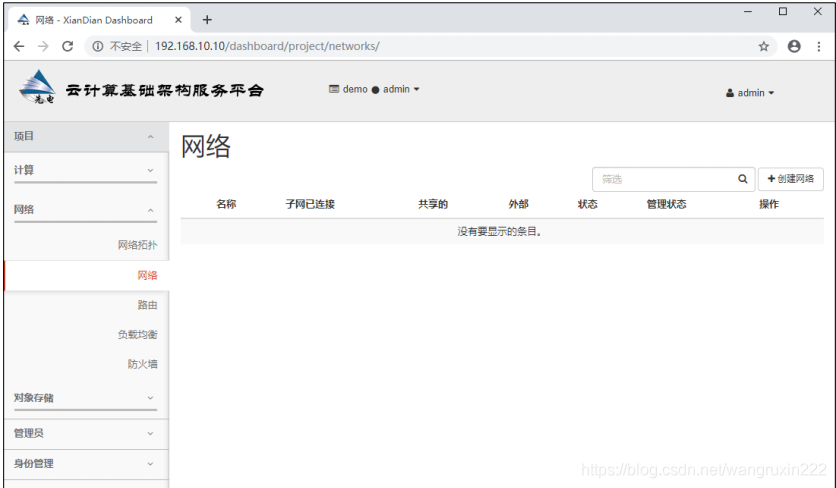Image resolution: width=836 pixels, height=488 pixels.
Task: Click the 状态 column header
Action: click(x=588, y=204)
